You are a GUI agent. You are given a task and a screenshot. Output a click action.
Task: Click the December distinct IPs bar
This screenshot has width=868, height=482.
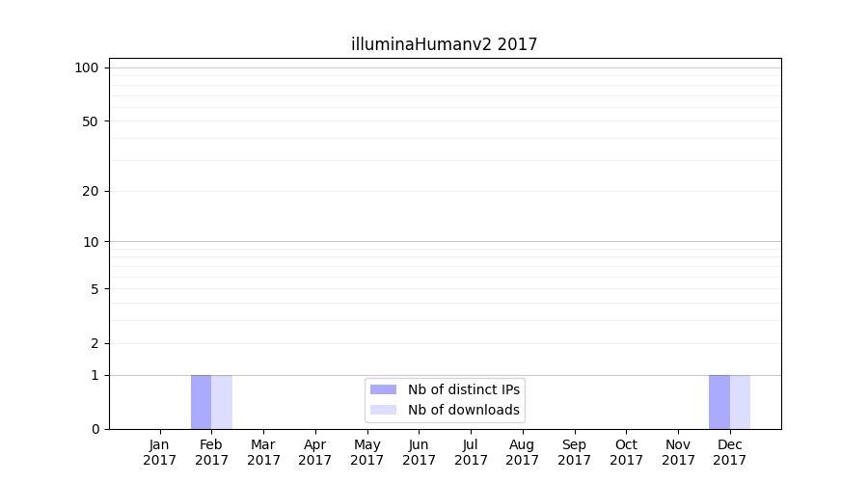click(x=719, y=402)
